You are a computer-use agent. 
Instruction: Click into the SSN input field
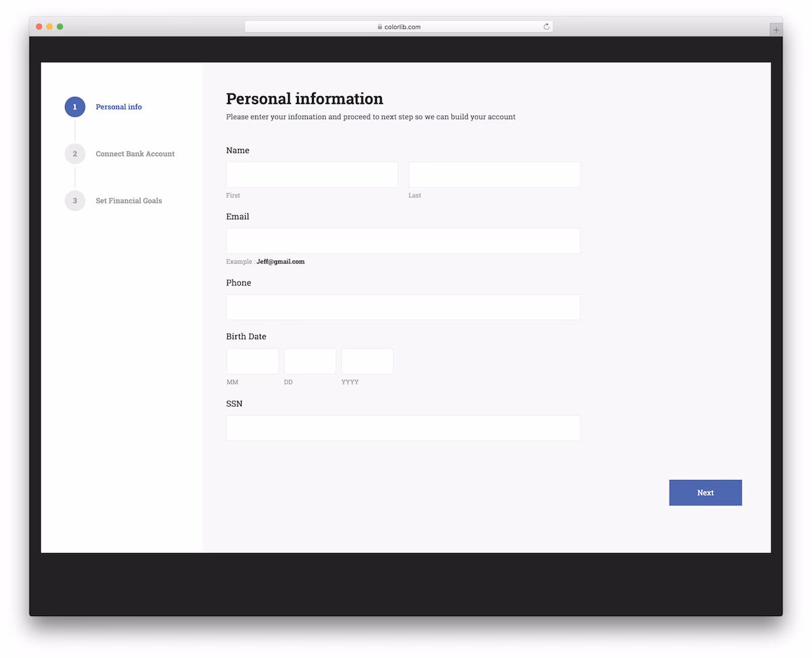click(403, 429)
